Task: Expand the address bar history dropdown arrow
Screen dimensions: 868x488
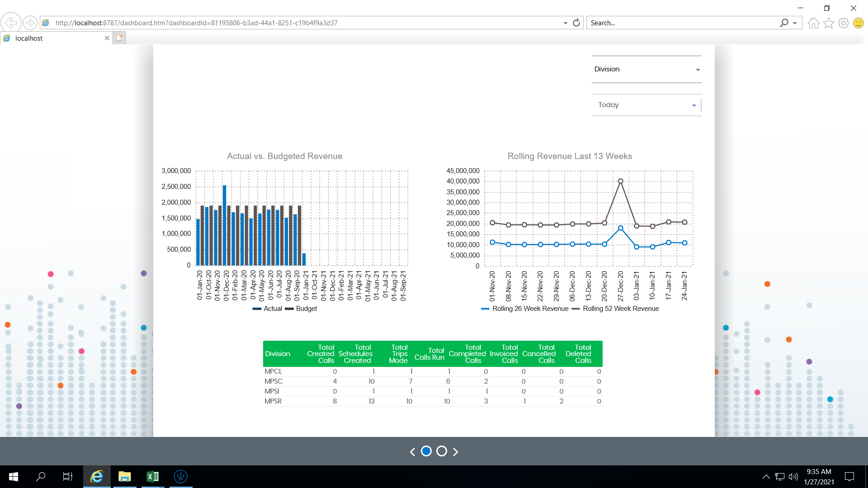Action: pos(565,23)
